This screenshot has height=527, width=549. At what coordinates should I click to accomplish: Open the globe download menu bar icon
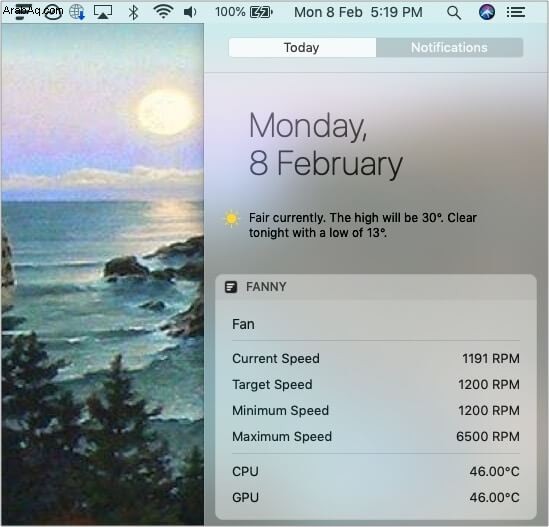tap(77, 12)
